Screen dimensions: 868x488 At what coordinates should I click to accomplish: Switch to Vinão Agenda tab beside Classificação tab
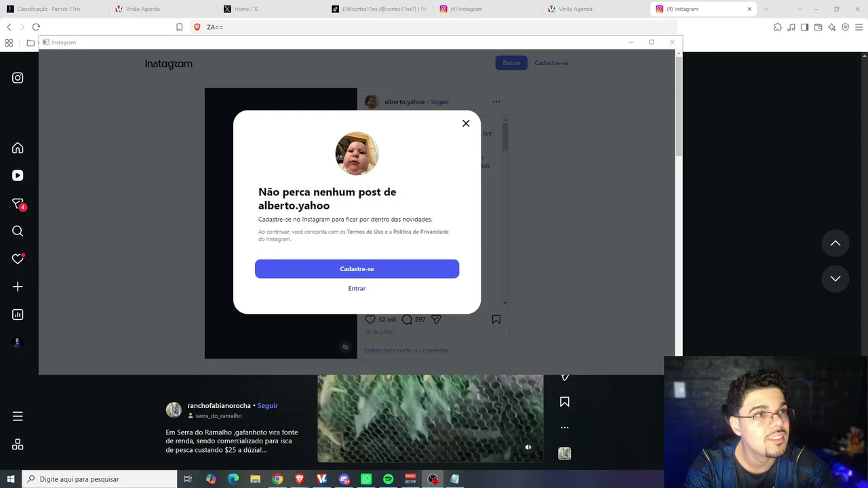[163, 9]
